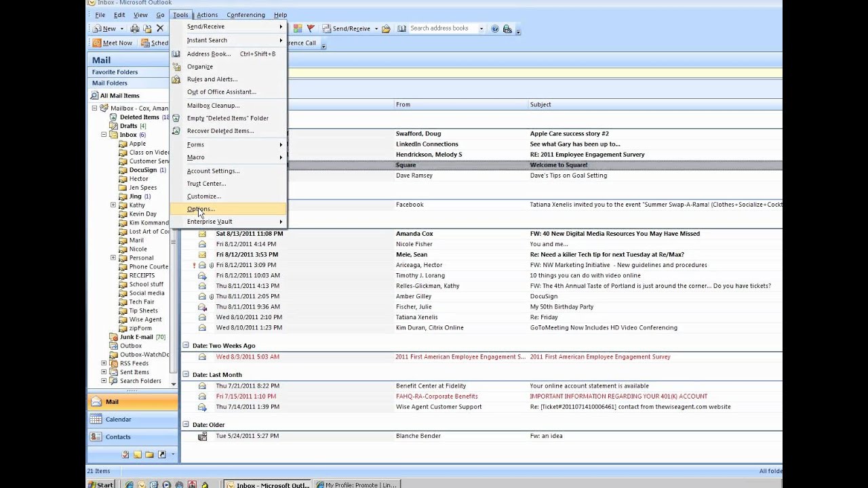The image size is (868, 488).
Task: Collapse the Date: Two Weeks Ago group
Action: [x=185, y=346]
